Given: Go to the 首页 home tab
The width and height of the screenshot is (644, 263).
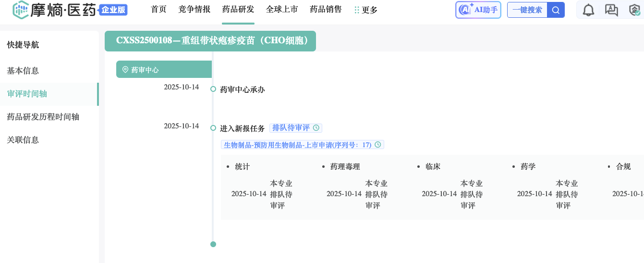Looking at the screenshot, I should tap(158, 9).
